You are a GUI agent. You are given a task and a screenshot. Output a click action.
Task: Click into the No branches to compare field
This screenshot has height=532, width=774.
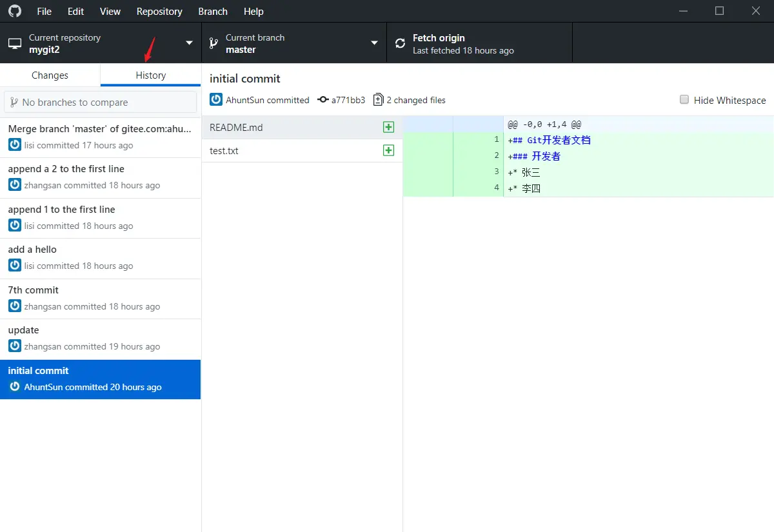(x=101, y=102)
